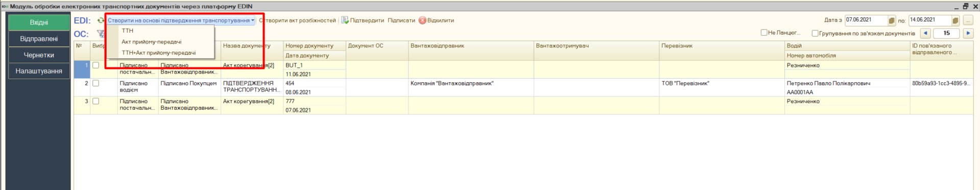
Task: Select Акт корегування[2] cell in row 3
Action: click(x=252, y=105)
